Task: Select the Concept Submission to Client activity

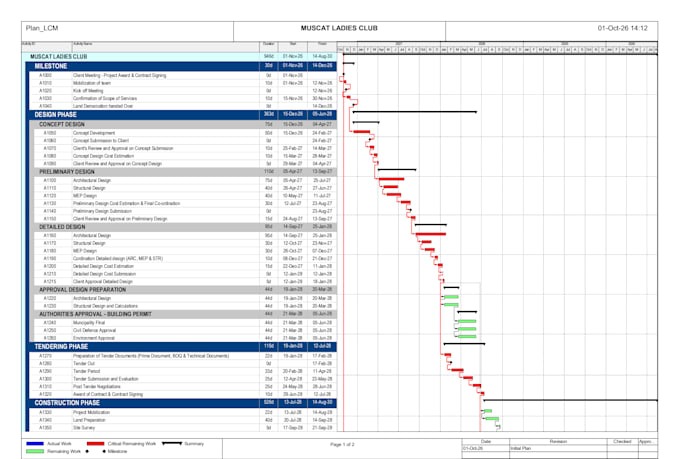Action: pos(185,141)
